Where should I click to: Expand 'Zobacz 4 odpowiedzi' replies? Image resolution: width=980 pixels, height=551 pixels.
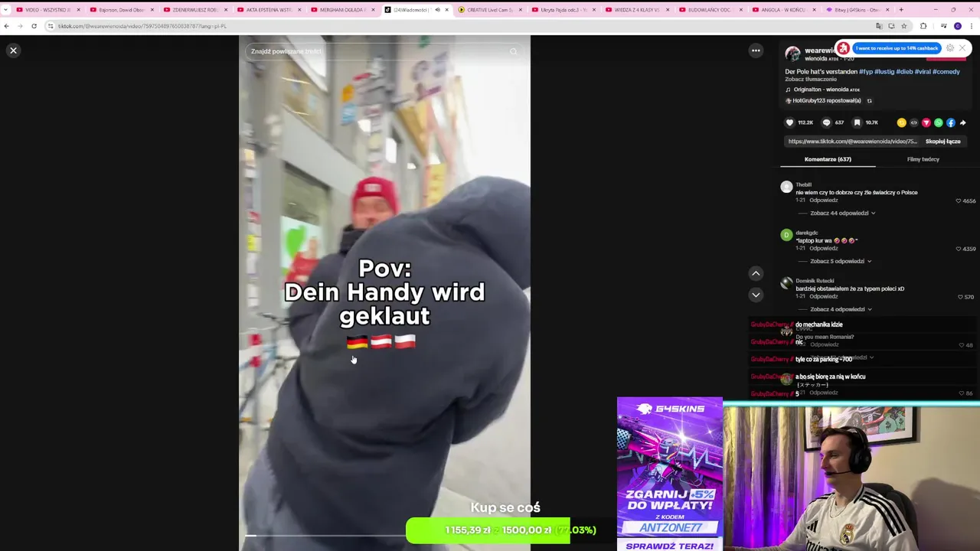click(x=841, y=310)
